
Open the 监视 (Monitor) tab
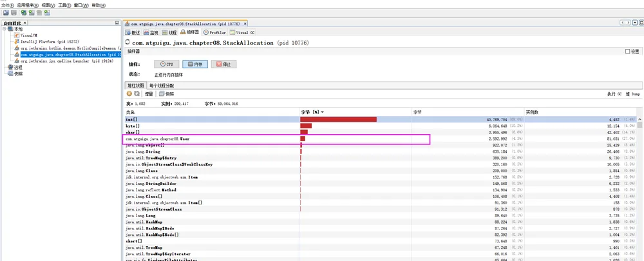coord(151,32)
